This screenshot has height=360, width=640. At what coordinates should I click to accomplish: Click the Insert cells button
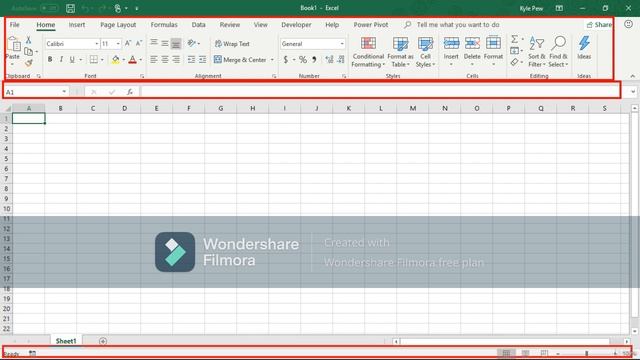coord(451,52)
